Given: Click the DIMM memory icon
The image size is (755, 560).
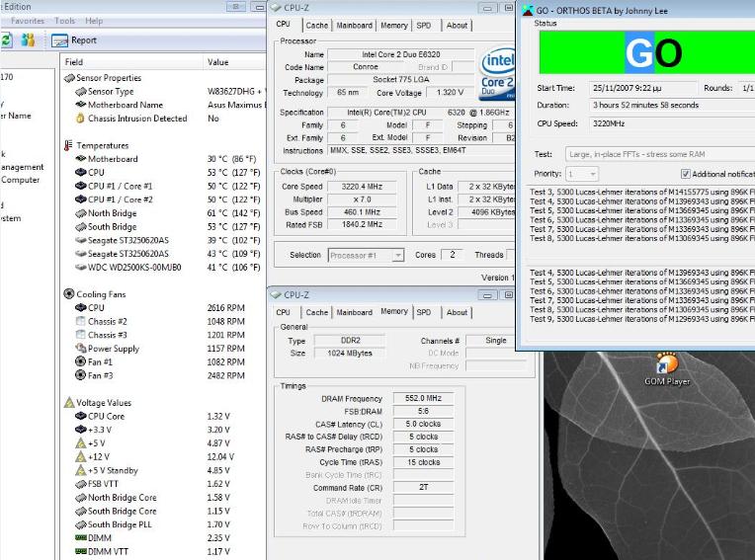Looking at the screenshot, I should pos(81,538).
